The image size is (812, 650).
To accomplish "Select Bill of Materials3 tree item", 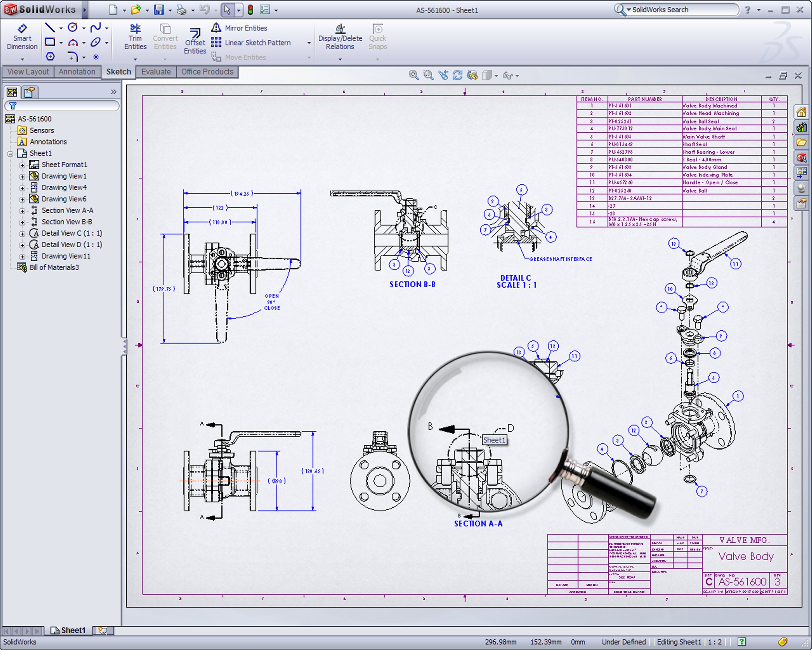I will [x=54, y=267].
